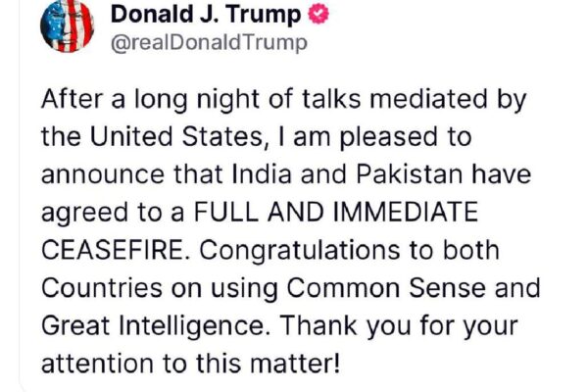The width and height of the screenshot is (588, 392).
Task: Click the profile avatar picture
Action: point(67,25)
